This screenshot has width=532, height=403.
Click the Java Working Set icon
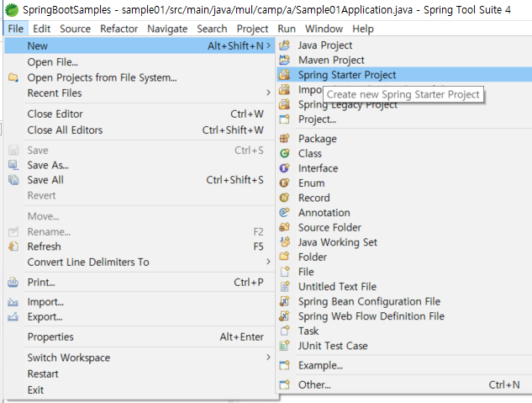coord(284,242)
